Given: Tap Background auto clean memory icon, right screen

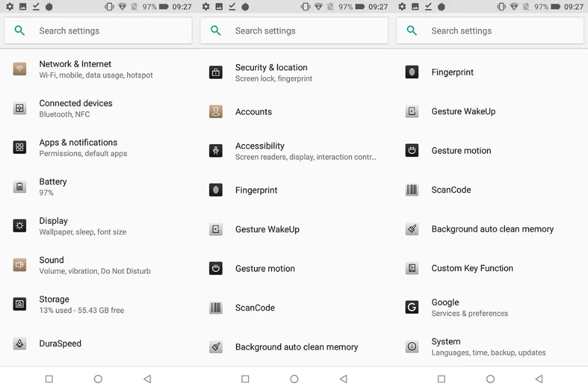Looking at the screenshot, I should [x=412, y=229].
